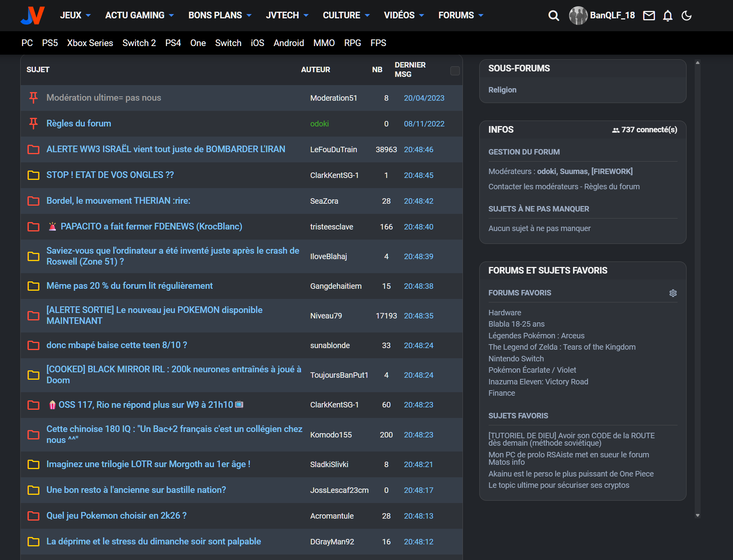Click Contacter les modérateurs link
Image resolution: width=733 pixels, height=560 pixels.
533,187
